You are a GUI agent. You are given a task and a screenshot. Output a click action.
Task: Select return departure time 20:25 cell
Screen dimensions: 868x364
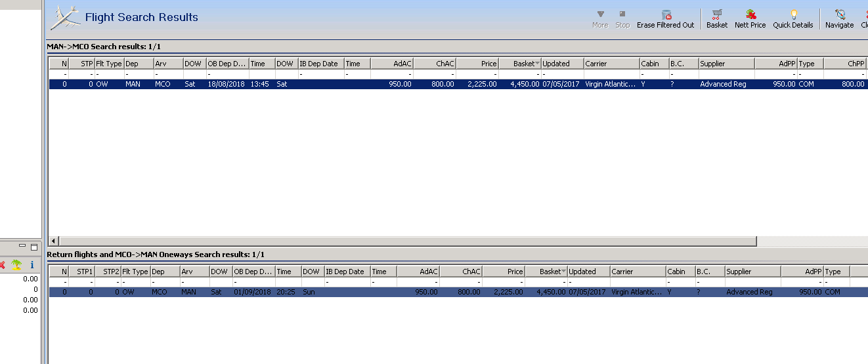pyautogui.click(x=288, y=292)
